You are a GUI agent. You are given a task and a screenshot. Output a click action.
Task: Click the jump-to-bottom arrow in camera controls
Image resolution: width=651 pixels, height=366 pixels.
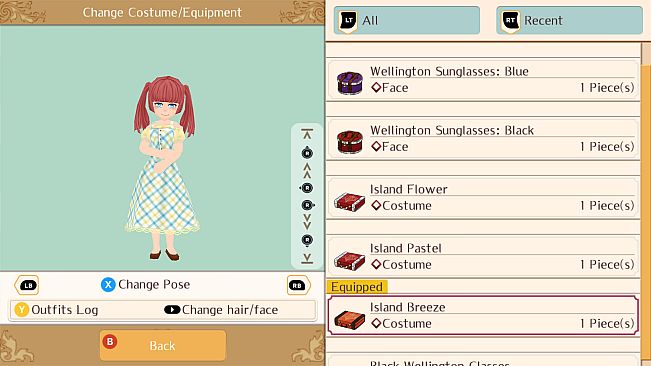pos(307,258)
